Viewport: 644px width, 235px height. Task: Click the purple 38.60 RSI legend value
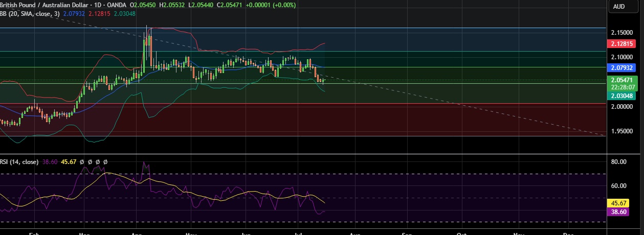pyautogui.click(x=50, y=162)
